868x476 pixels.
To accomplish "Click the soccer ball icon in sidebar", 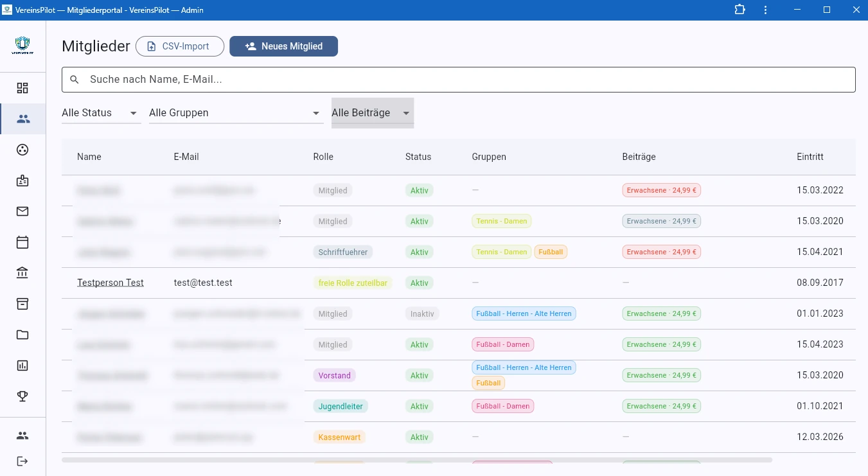I will coord(22,150).
